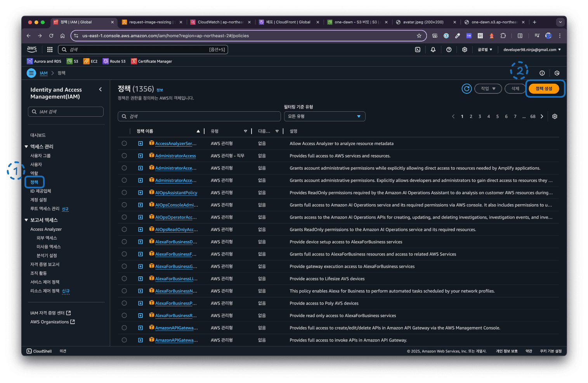Viewport: 588px width, 383px height.
Task: Go to next page of policies
Action: point(542,116)
